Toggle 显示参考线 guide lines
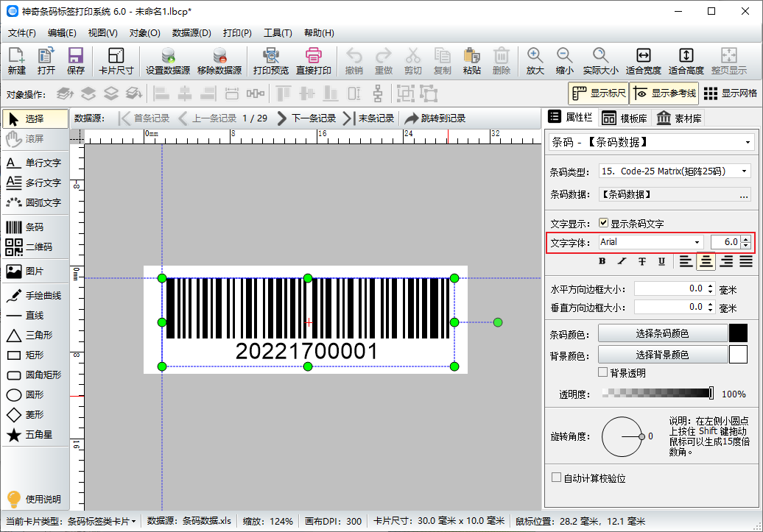The image size is (763, 532). click(664, 93)
